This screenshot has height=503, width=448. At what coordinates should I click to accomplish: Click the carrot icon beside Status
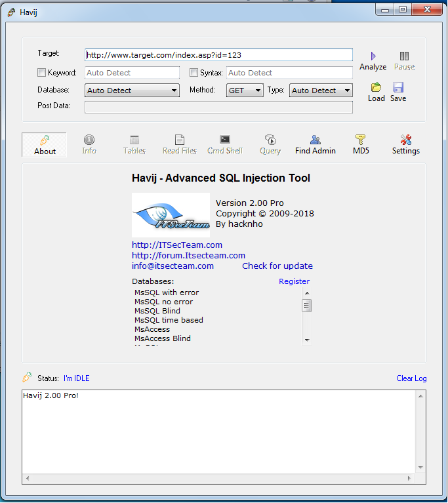(x=27, y=377)
